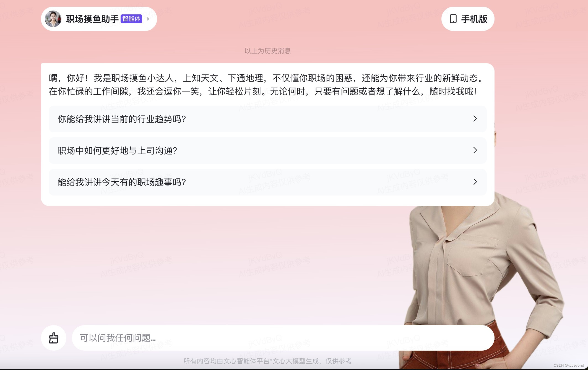Click the CSDN @xcbeyond watermark
The height and width of the screenshot is (370, 588).
coord(568,366)
